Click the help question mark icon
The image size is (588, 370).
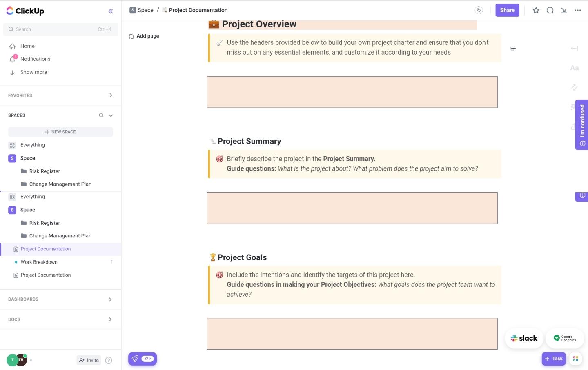tap(109, 360)
